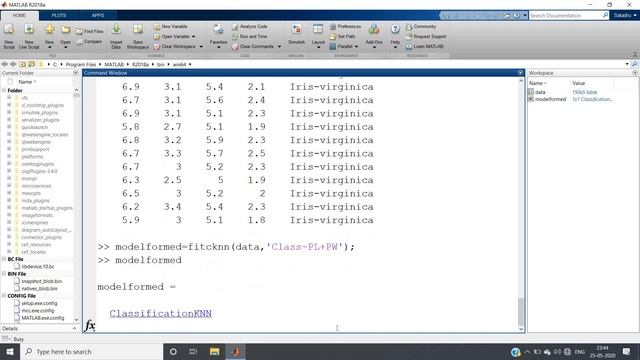Viewport: 640px width, 360px height.
Task: Expand the vfs folder node
Action: tap(9, 98)
